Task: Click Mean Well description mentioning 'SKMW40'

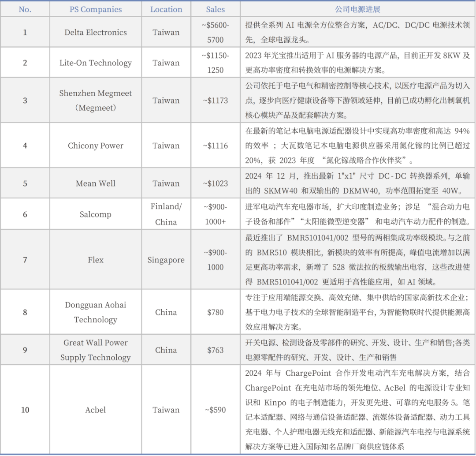Action: [357, 183]
